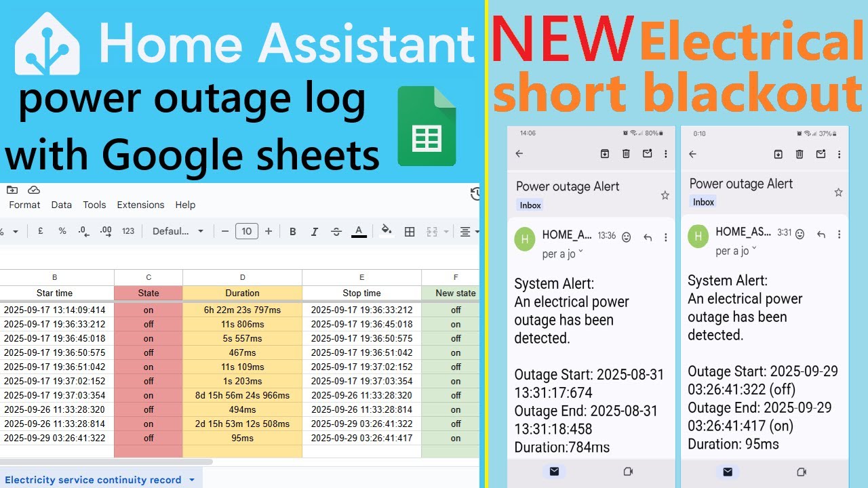Tap the reply arrow beside 3:31
The width and height of the screenshot is (868, 488).
click(x=821, y=235)
